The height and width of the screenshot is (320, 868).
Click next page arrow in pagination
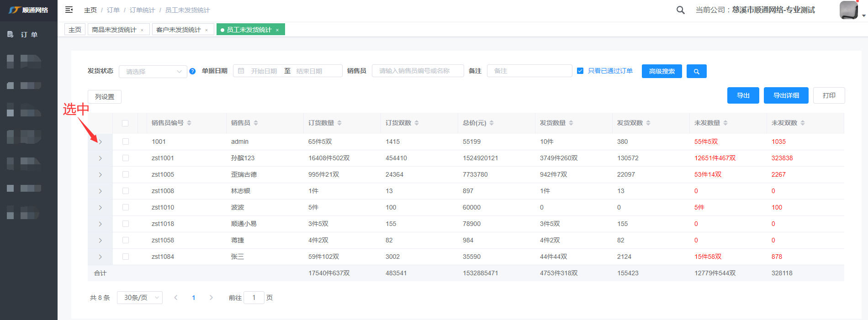[211, 298]
